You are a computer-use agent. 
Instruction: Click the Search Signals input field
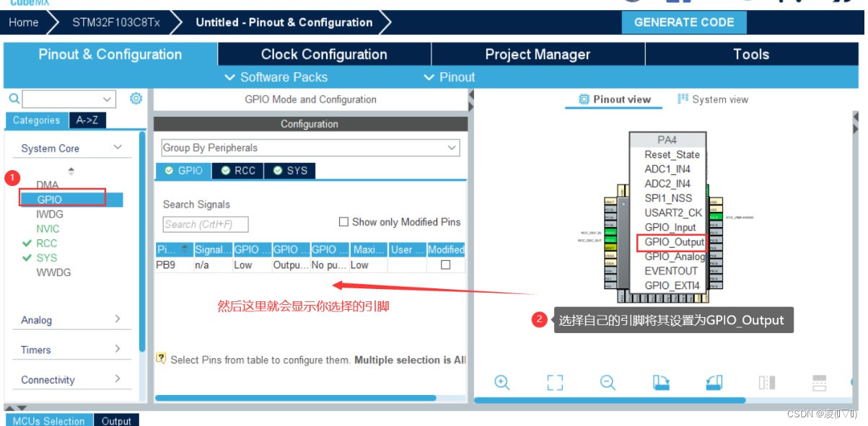(206, 224)
